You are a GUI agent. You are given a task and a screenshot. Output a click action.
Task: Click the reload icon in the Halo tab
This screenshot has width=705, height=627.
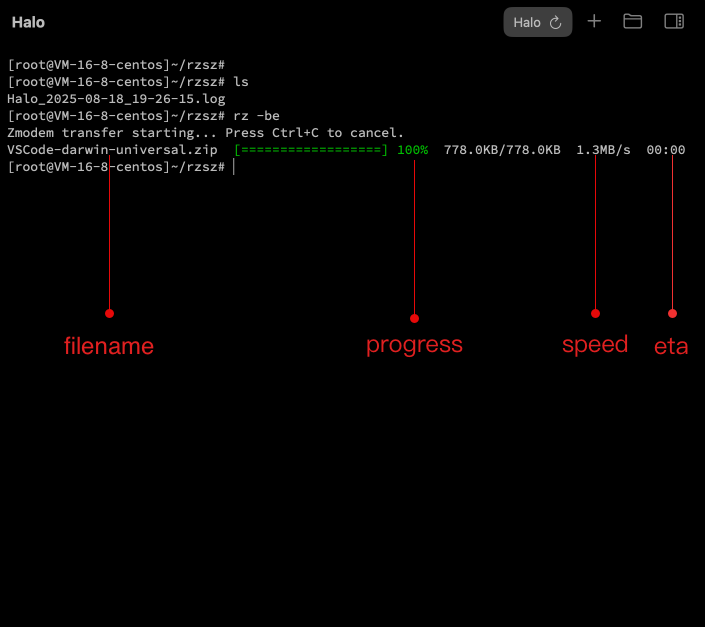click(x=556, y=22)
